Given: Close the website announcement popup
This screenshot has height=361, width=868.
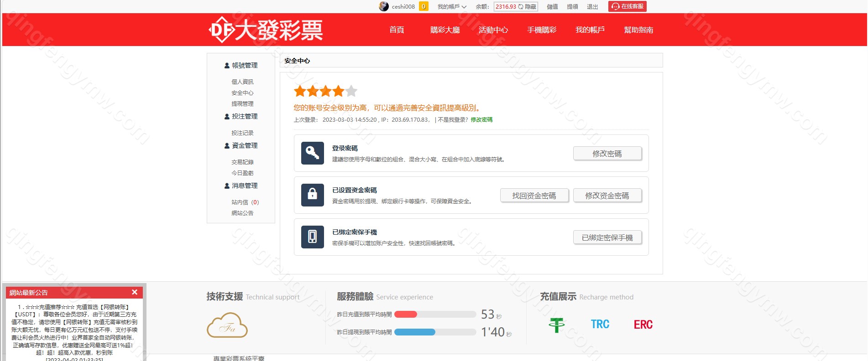Looking at the screenshot, I should pyautogui.click(x=135, y=292).
